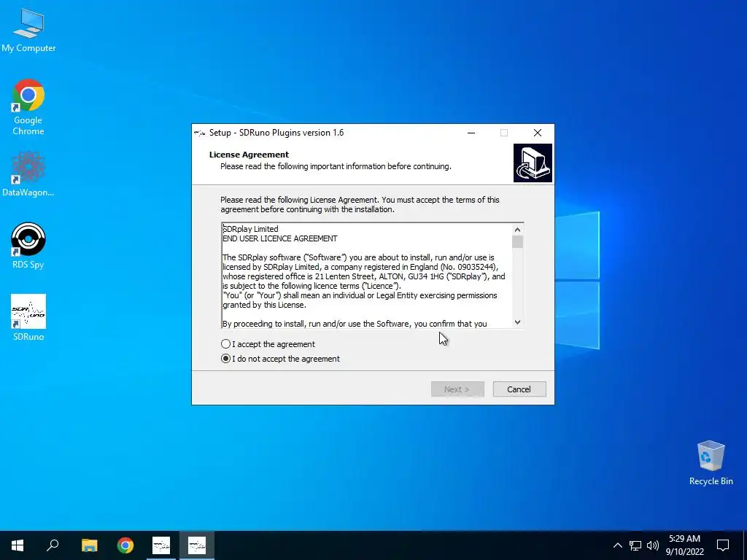Click the setup window title bar icon

200,133
